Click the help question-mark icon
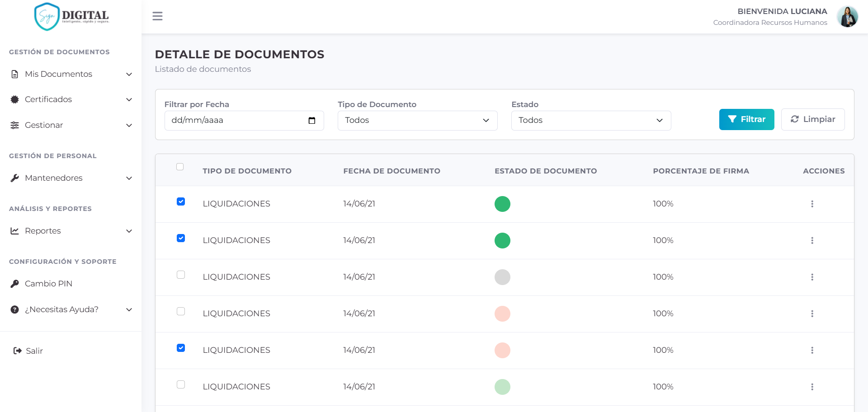 coord(15,309)
